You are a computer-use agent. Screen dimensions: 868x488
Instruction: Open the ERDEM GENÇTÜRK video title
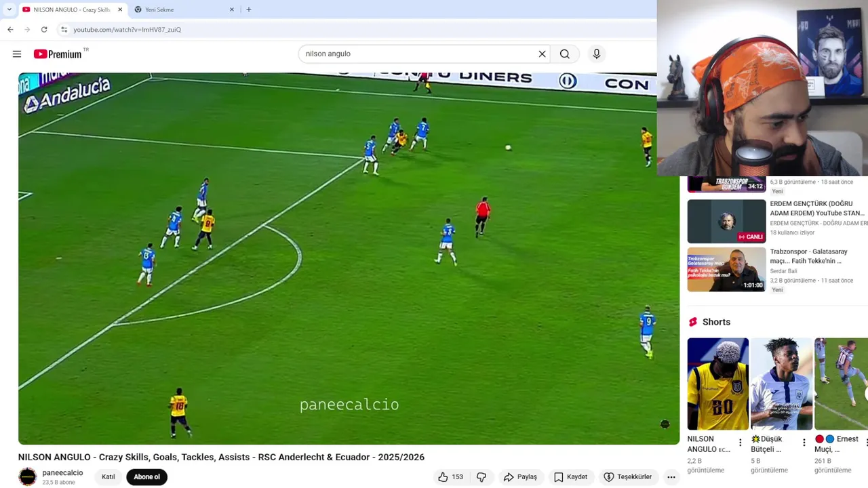click(x=817, y=208)
